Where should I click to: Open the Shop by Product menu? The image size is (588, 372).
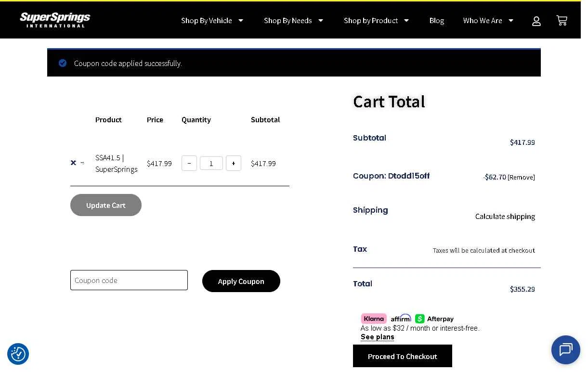(371, 20)
